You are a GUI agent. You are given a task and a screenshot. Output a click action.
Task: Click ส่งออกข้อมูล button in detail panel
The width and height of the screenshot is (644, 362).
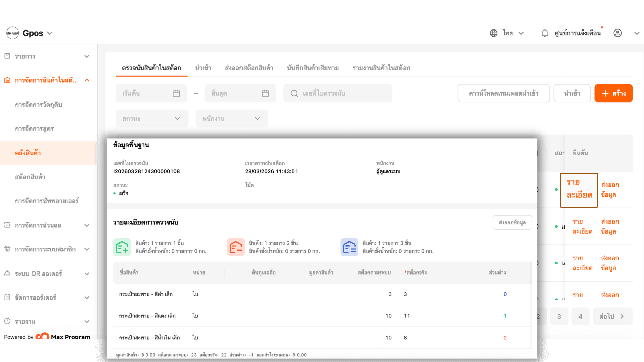coord(512,222)
